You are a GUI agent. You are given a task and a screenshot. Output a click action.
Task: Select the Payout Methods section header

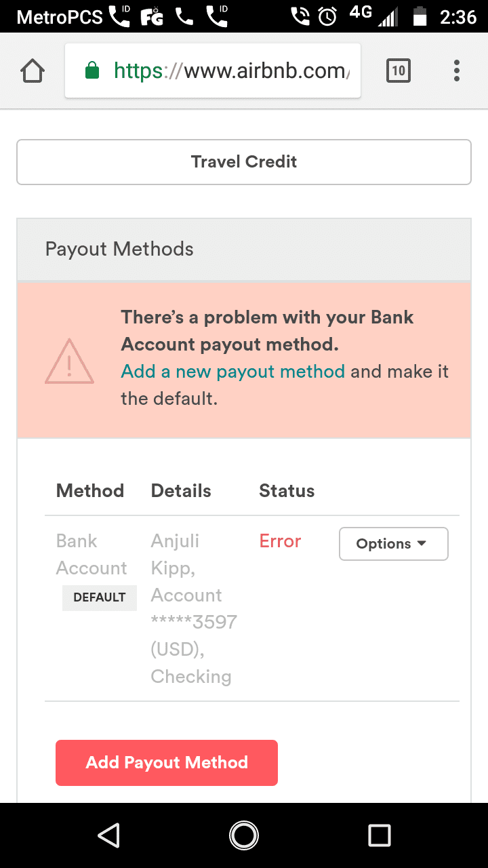[244, 249]
